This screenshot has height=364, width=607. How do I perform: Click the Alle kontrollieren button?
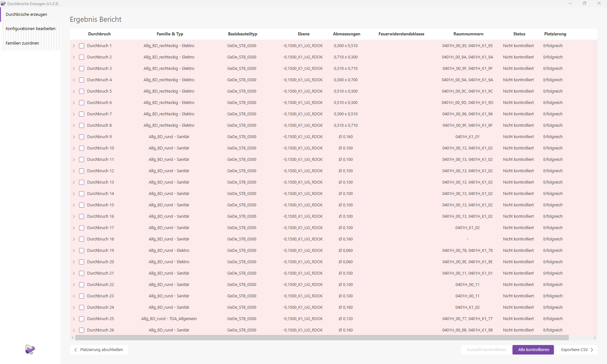coord(533,350)
